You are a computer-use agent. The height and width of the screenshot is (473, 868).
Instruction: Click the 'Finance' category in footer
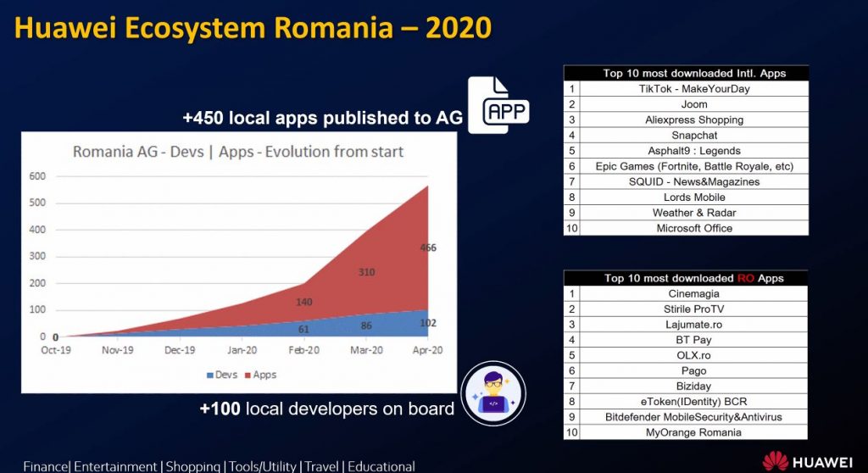coord(46,466)
